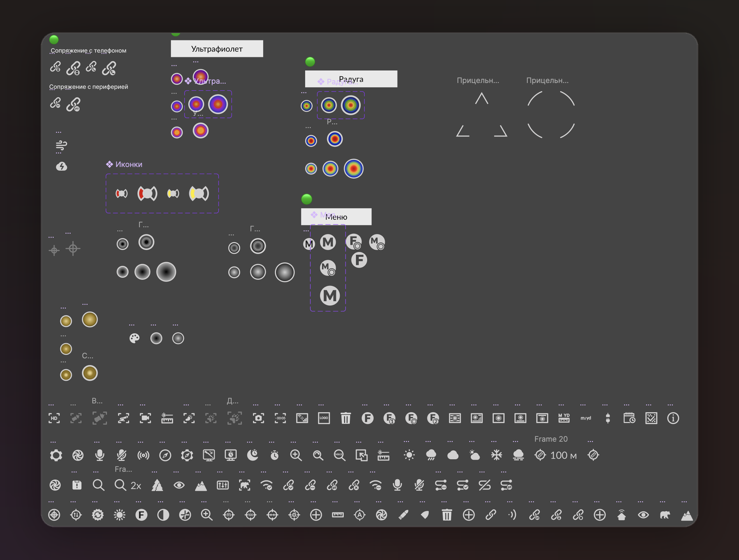Viewport: 739px width, 560px height.
Task: Select the snowflake weather icon
Action: point(496,455)
